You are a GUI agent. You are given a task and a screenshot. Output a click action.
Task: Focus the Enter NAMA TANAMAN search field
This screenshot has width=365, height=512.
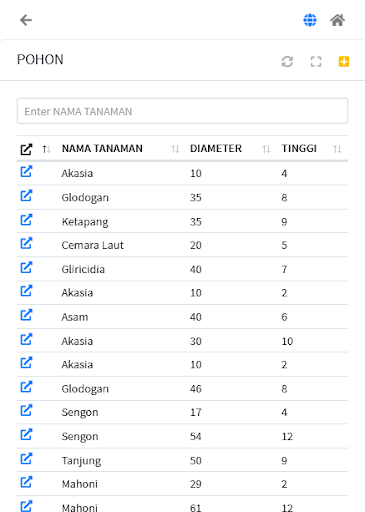click(182, 111)
